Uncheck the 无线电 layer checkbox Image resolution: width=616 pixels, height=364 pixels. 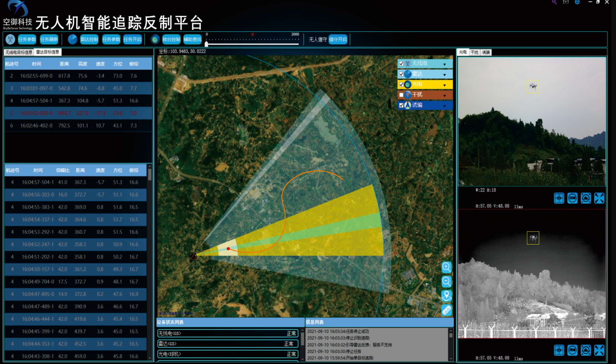(401, 64)
